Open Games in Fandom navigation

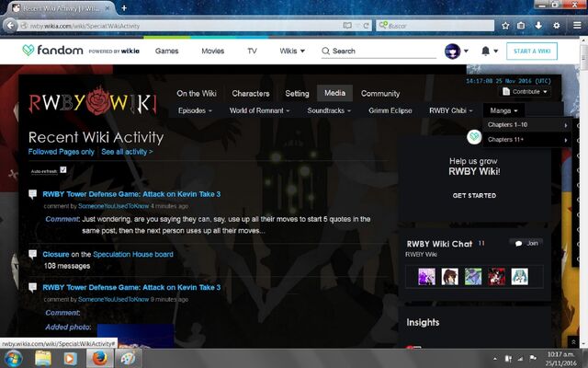[167, 52]
